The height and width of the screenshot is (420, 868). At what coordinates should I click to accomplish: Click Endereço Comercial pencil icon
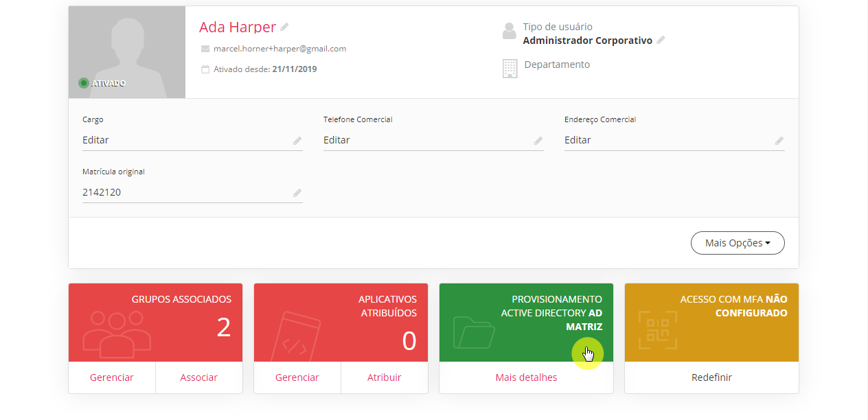click(x=779, y=141)
